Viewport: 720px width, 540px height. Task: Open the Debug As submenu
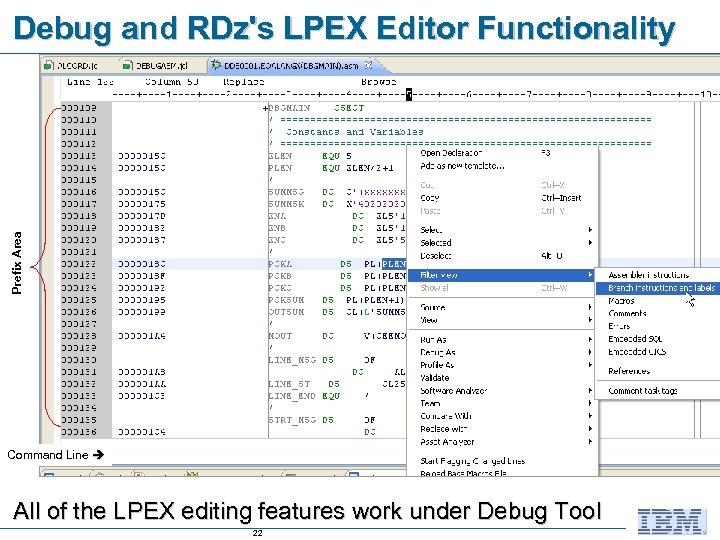coord(438,352)
